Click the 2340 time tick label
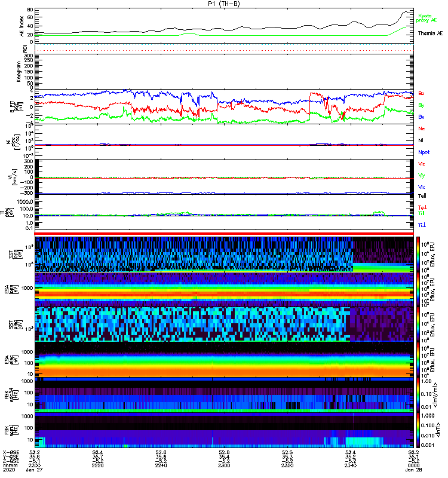Image resolution: width=448 pixels, height=478 pixels. (351, 465)
